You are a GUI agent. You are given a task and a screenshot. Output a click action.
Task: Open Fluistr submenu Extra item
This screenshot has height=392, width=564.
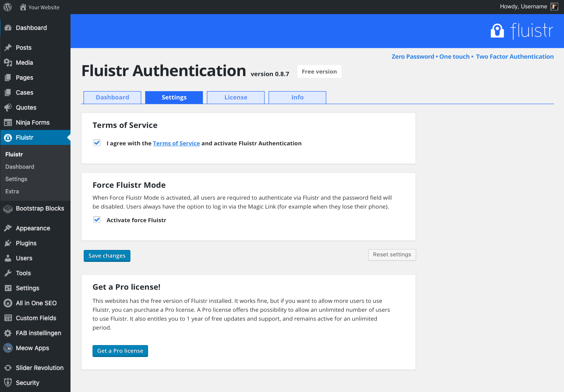[12, 191]
